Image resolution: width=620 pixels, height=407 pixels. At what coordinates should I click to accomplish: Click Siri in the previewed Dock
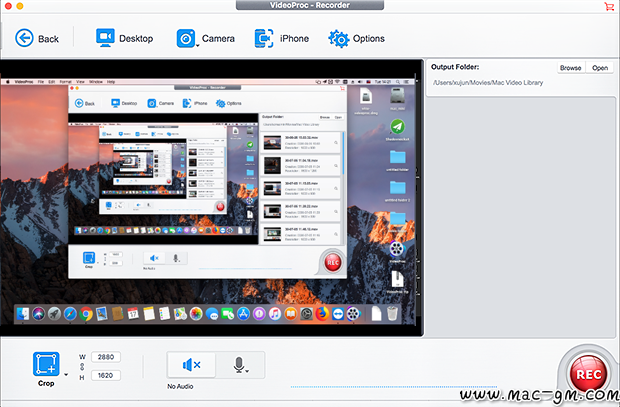[39, 314]
